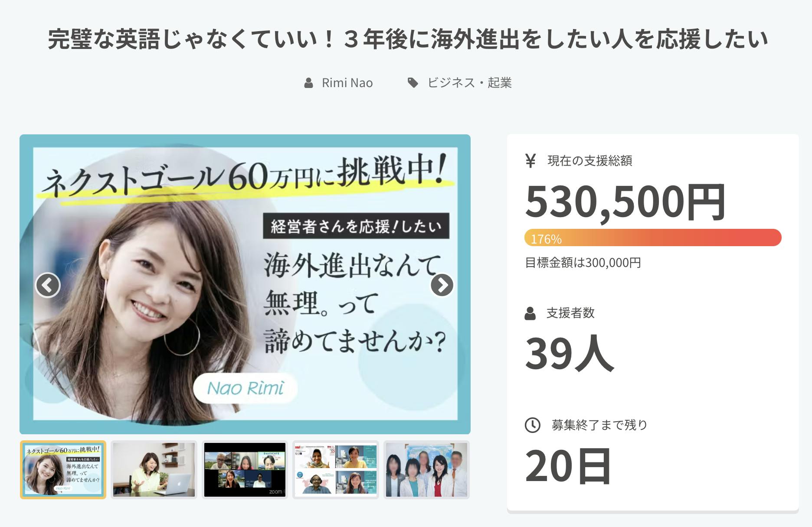Click the yen icon next to 現在の支援総額

click(530, 161)
